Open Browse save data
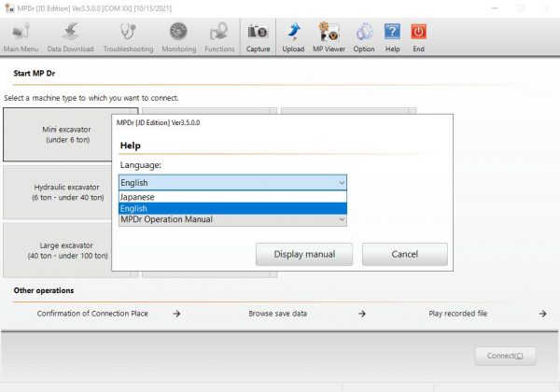This screenshot has height=392, width=560. 277,314
